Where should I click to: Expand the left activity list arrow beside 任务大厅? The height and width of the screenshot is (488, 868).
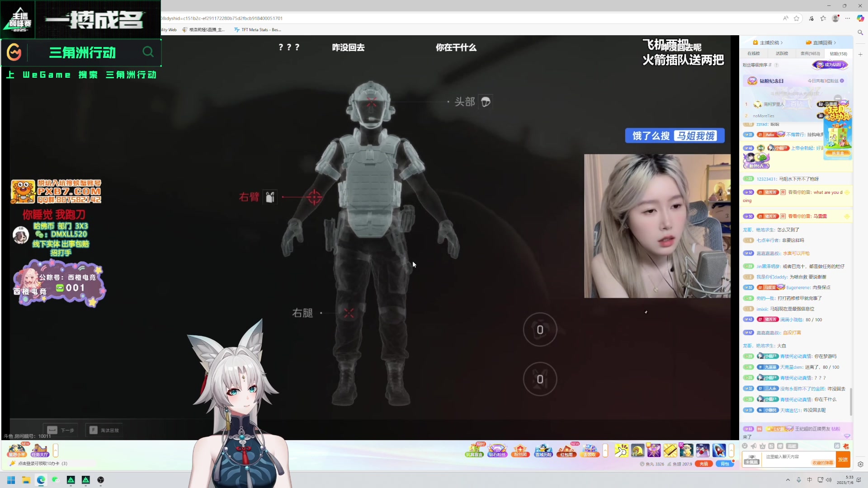click(x=56, y=450)
